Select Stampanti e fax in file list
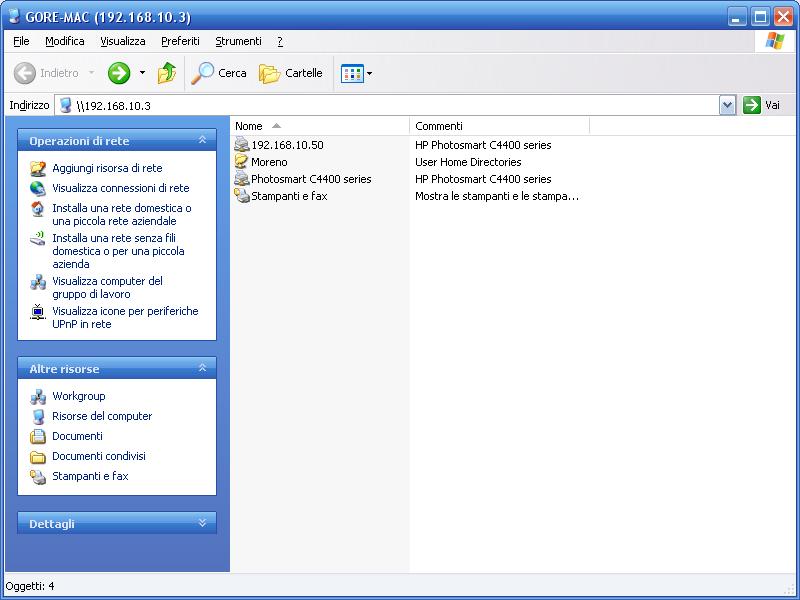 click(289, 196)
